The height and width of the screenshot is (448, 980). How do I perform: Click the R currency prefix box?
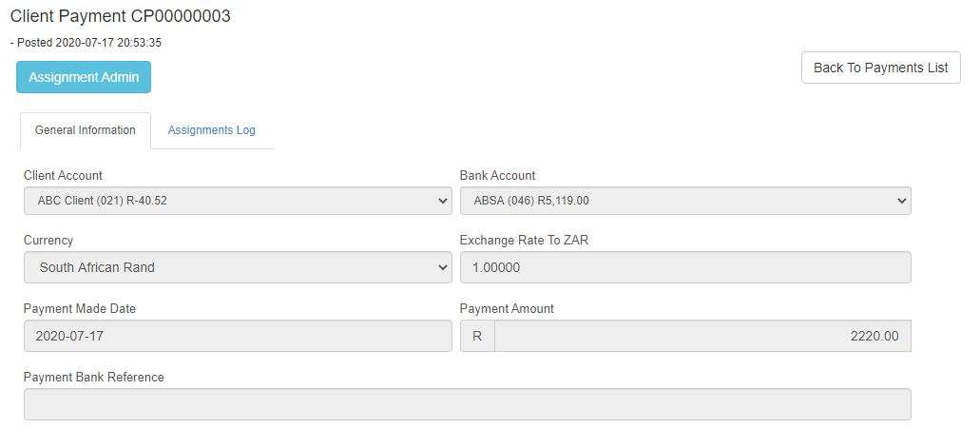[x=477, y=336]
